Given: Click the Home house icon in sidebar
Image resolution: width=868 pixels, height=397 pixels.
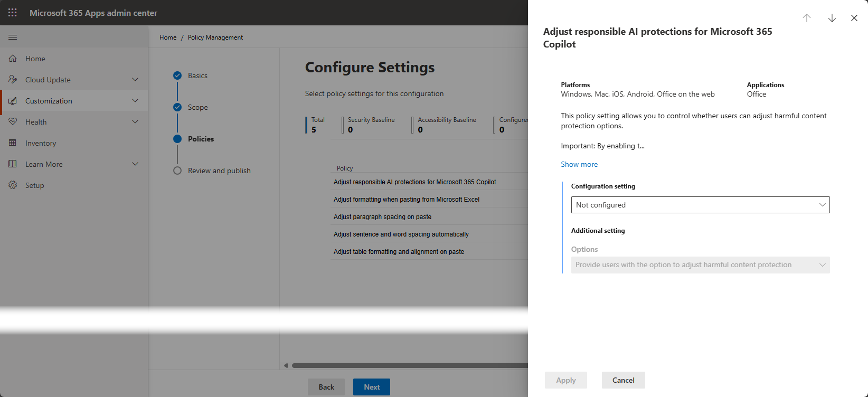Looking at the screenshot, I should click(x=13, y=59).
